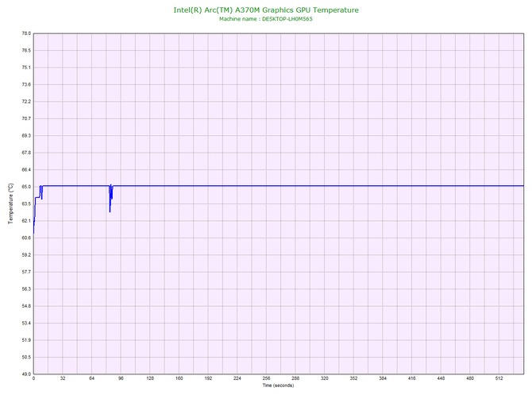Click the 60.6 y-axis value
The height and width of the screenshot is (399, 532).
click(x=26, y=238)
